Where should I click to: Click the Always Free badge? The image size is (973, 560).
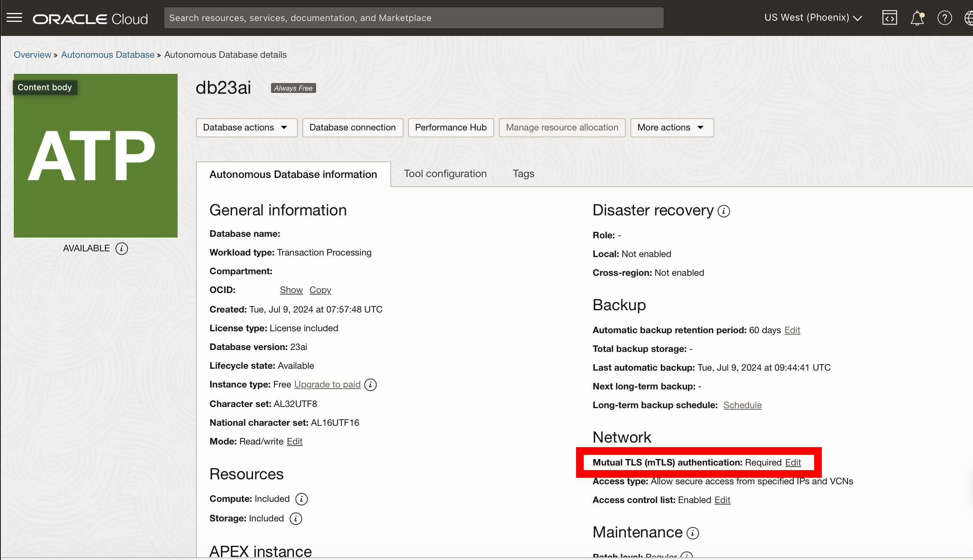click(293, 88)
